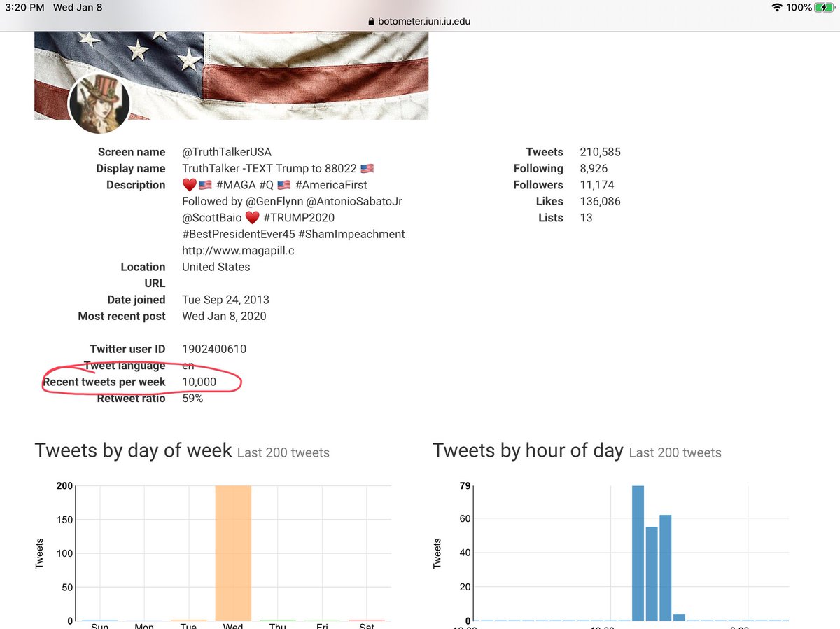Screen dimensions: 840x629
Task: Select Twitter user ID 1902400610
Action: [214, 349]
